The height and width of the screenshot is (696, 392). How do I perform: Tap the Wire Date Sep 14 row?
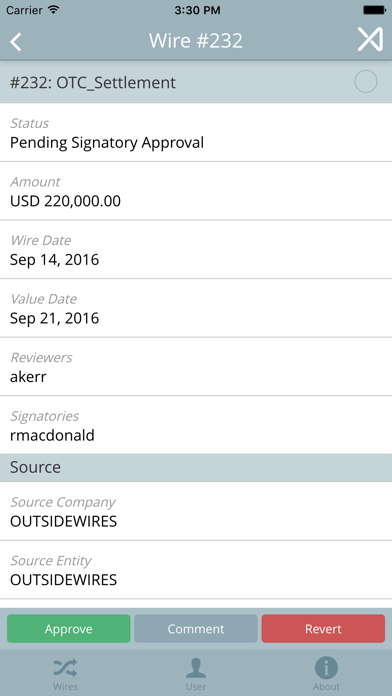click(196, 249)
